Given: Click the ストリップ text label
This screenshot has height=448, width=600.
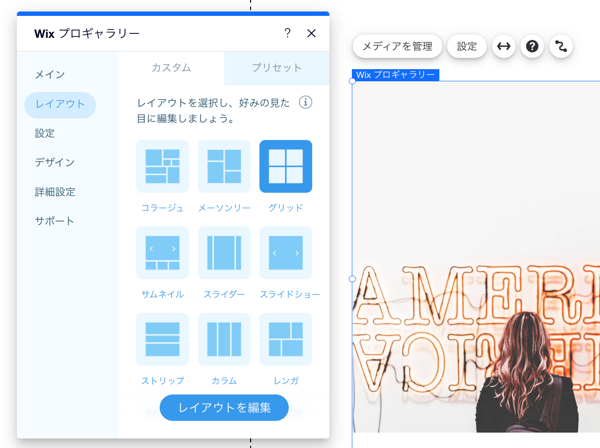Looking at the screenshot, I should [x=163, y=381].
